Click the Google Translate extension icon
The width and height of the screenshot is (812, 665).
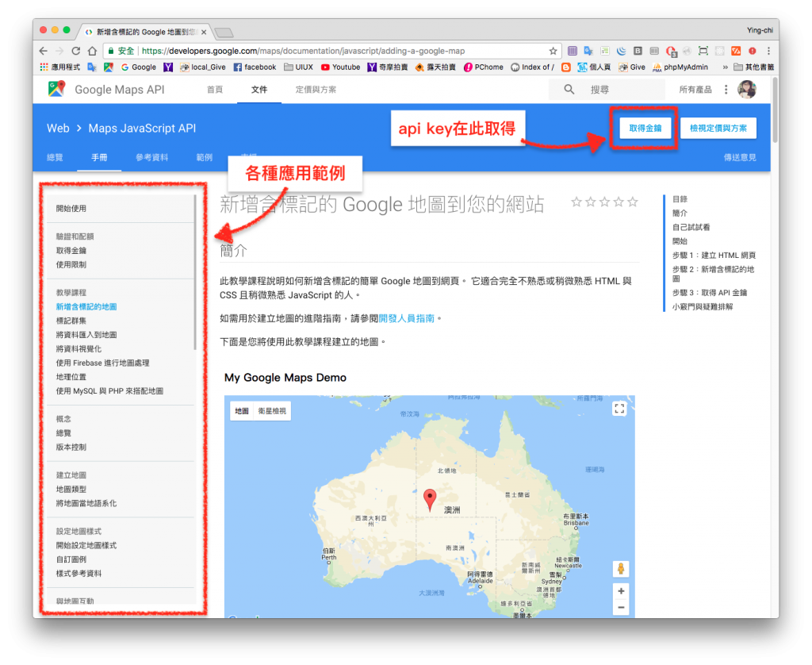pyautogui.click(x=588, y=51)
